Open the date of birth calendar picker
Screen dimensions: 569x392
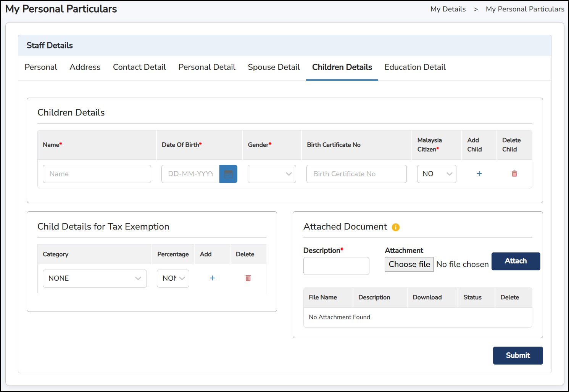click(x=228, y=174)
